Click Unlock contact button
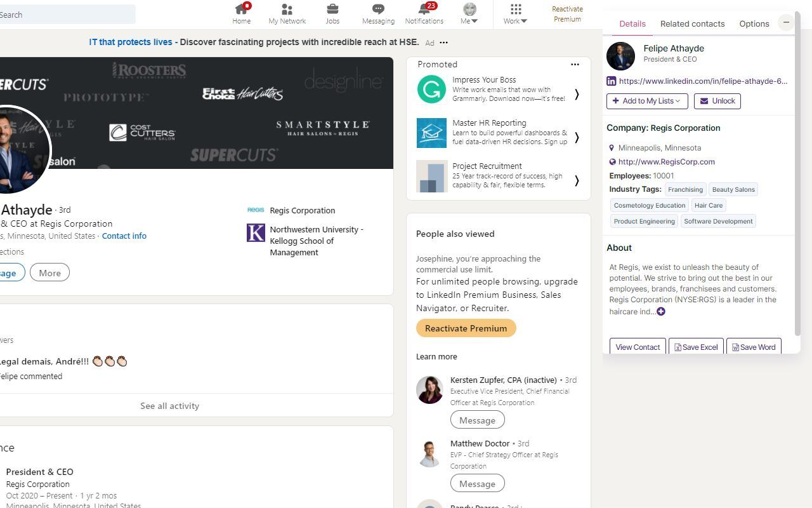The width and height of the screenshot is (812, 508). coord(717,101)
